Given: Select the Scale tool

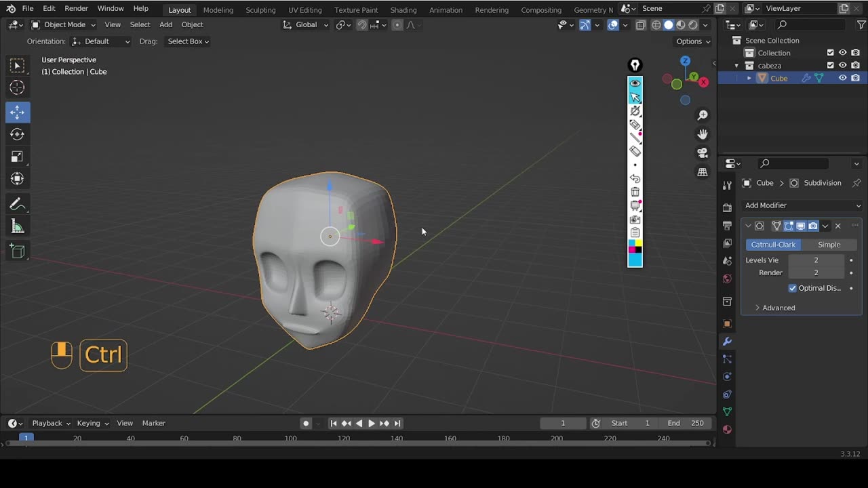Looking at the screenshot, I should 18,157.
